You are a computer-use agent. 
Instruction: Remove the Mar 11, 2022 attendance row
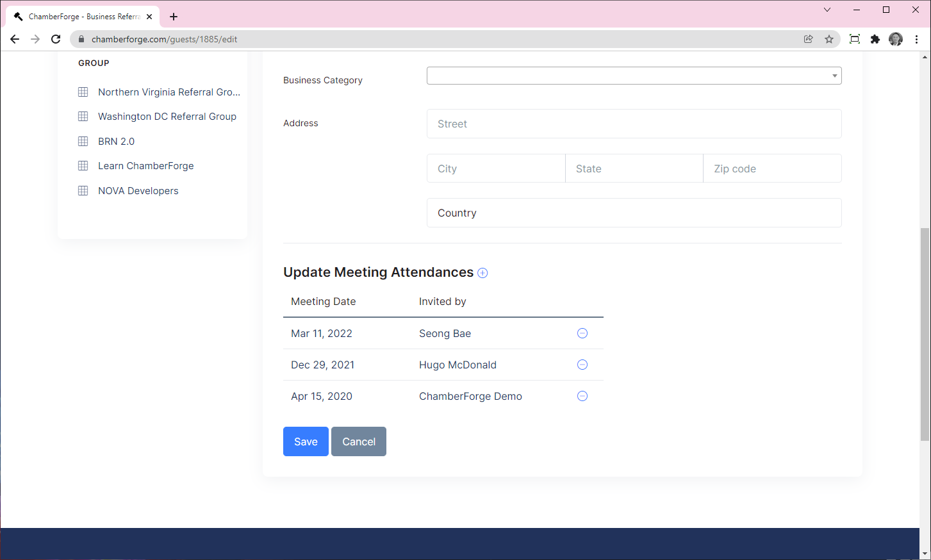click(x=582, y=333)
